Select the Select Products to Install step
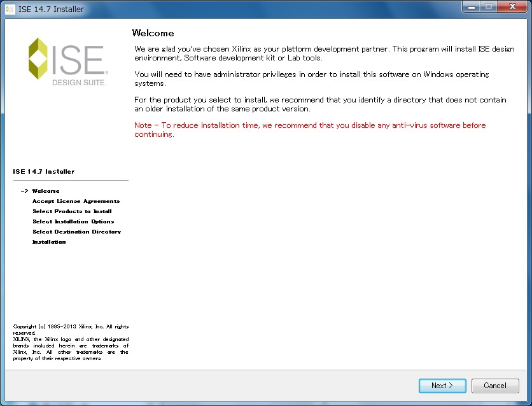 pyautogui.click(x=72, y=211)
